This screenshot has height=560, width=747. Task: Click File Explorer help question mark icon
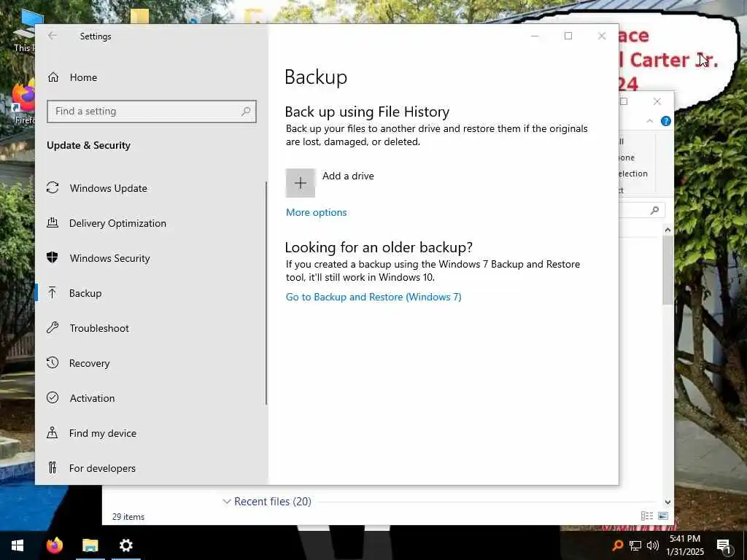[665, 121]
